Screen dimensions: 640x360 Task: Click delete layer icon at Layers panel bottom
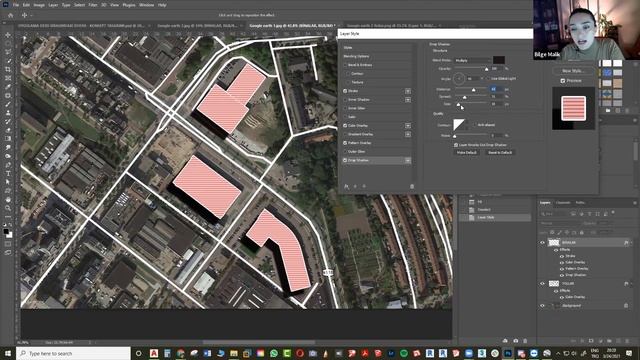coord(628,340)
